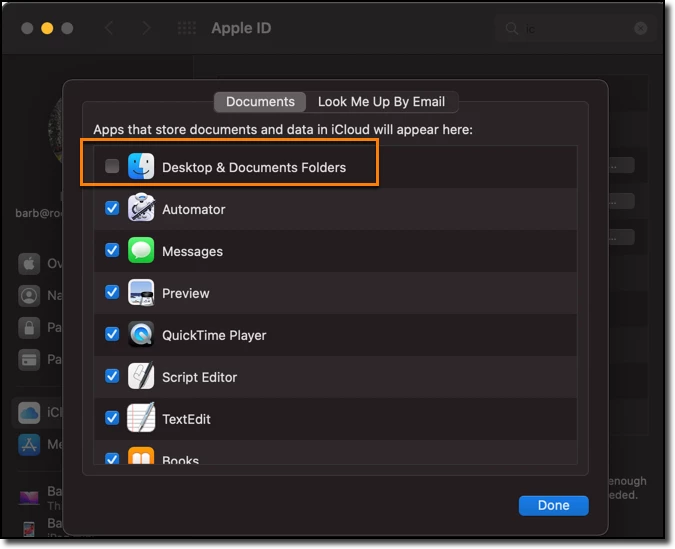675x549 pixels.
Task: Select the Media App Store icon in sidebar
Action: click(x=29, y=444)
